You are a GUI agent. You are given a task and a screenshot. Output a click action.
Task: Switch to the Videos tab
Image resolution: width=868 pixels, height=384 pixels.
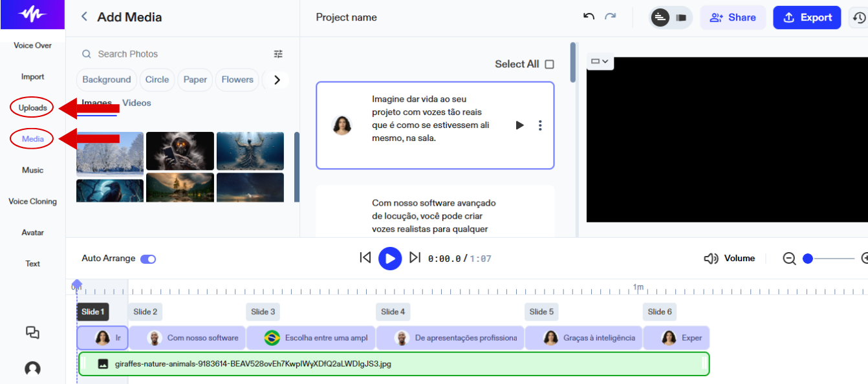coord(136,103)
